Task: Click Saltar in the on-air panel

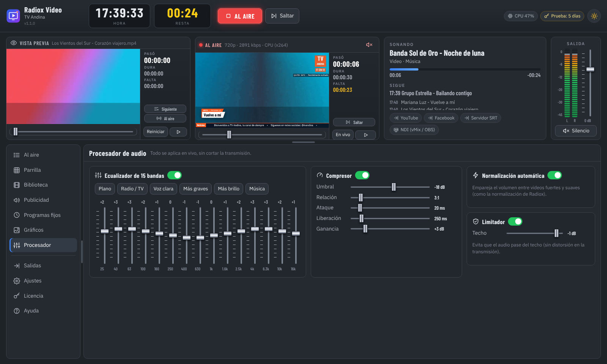Action: (354, 122)
